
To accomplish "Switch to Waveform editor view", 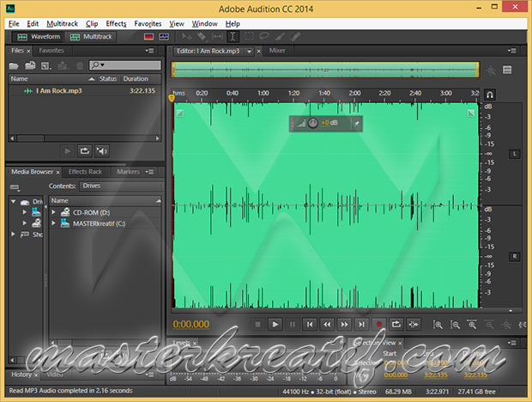I will [x=37, y=37].
